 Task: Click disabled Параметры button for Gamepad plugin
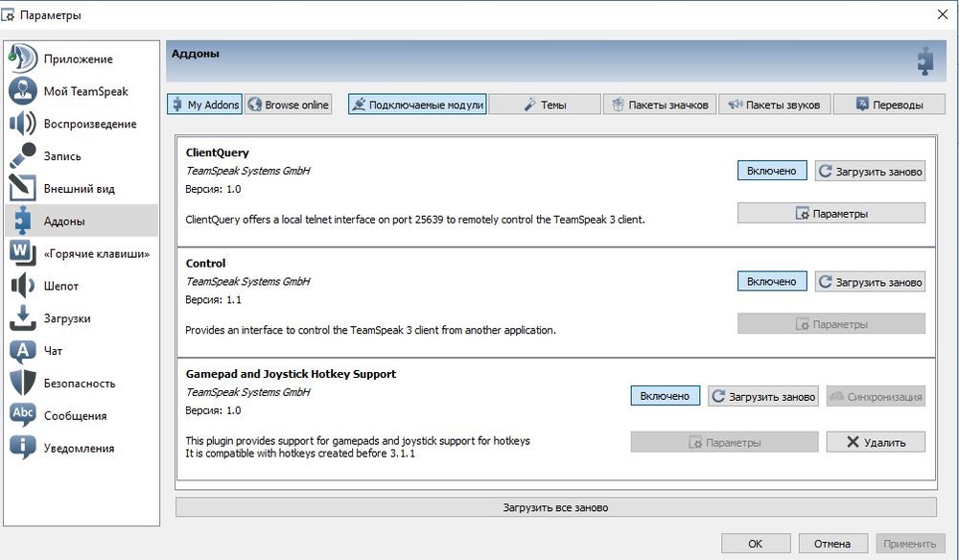pyautogui.click(x=724, y=442)
